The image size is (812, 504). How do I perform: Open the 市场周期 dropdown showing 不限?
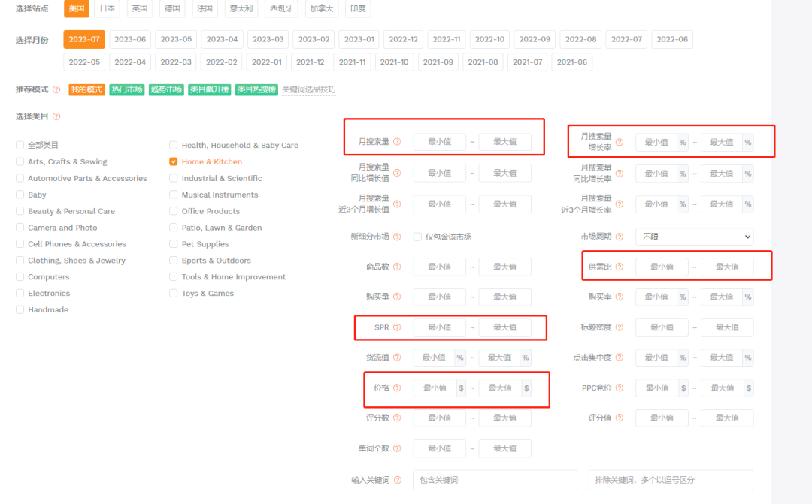[x=695, y=237]
